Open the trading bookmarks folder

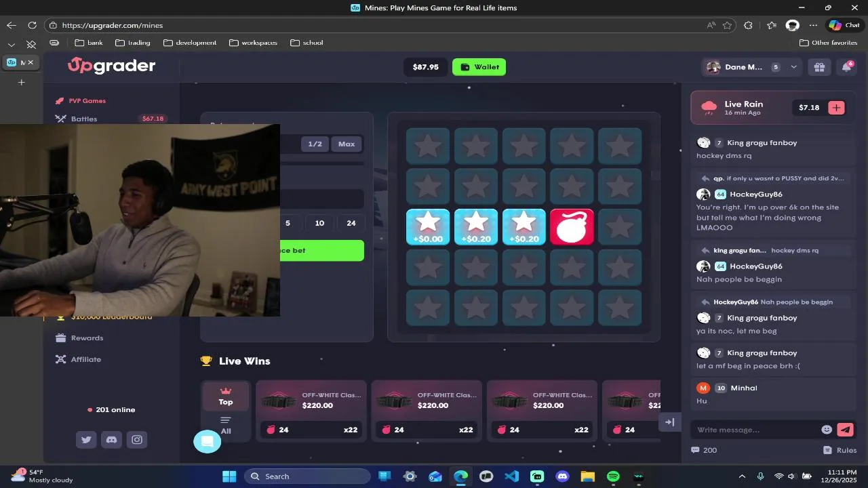(133, 43)
